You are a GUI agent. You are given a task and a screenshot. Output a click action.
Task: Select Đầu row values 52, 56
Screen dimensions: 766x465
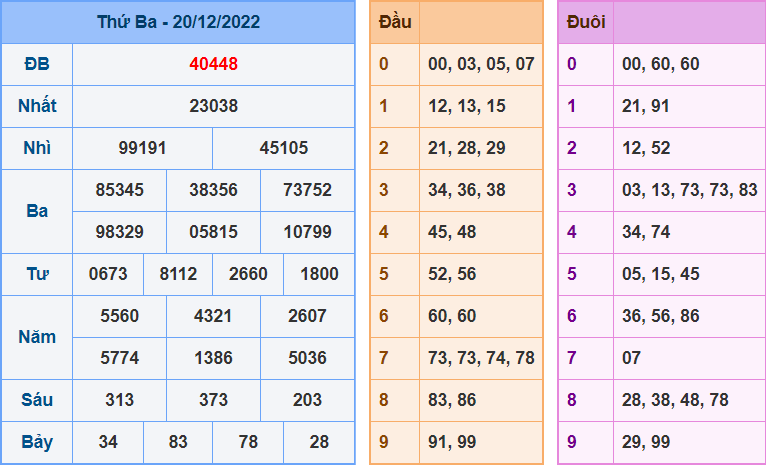click(x=452, y=274)
